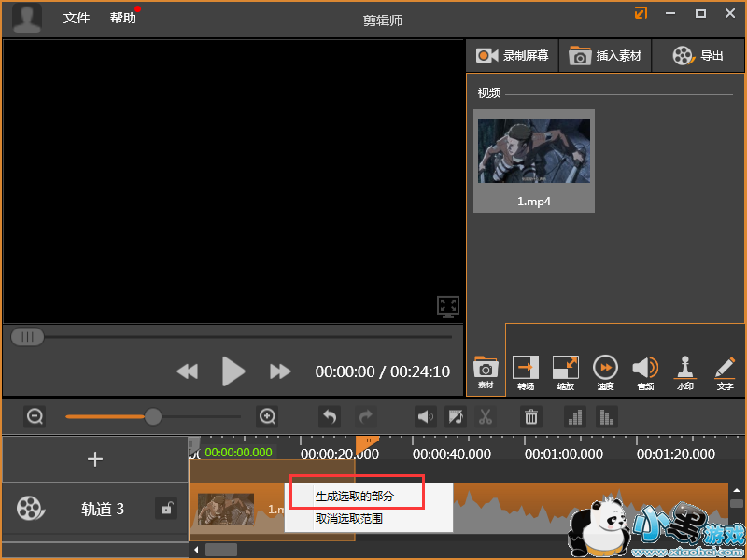This screenshot has height=560, width=747.
Task: Choose 生成选取的部分 from context menu
Action: pos(355,497)
